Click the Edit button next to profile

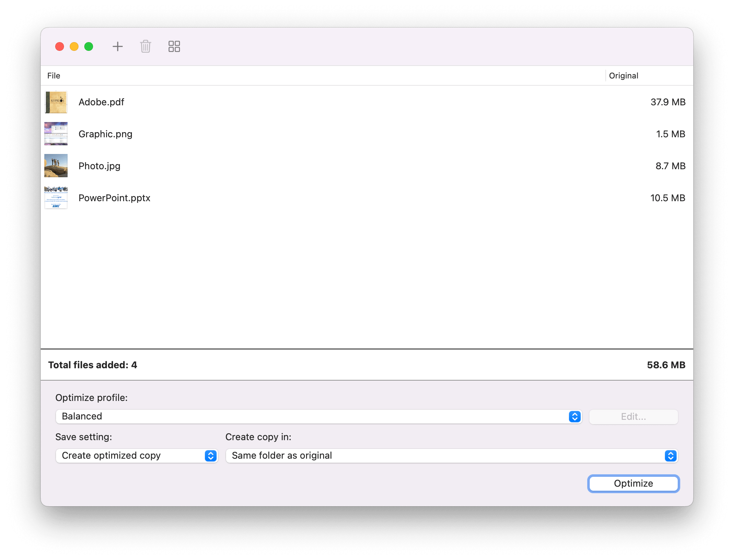click(633, 417)
